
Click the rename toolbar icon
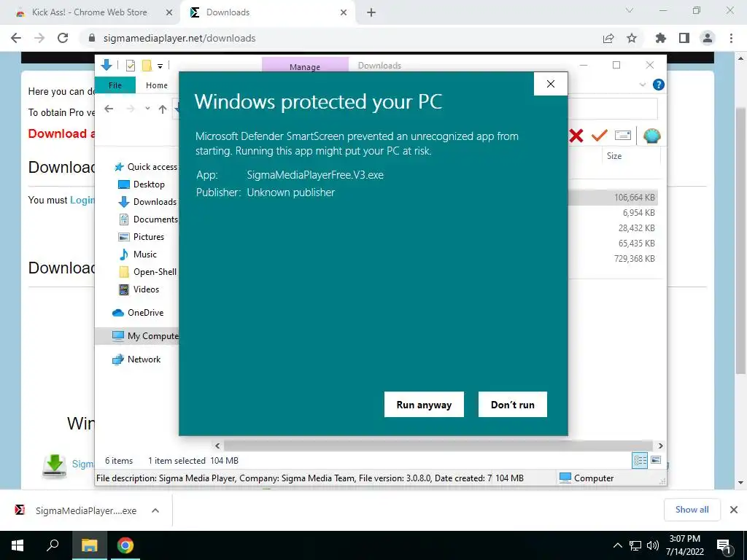point(623,136)
